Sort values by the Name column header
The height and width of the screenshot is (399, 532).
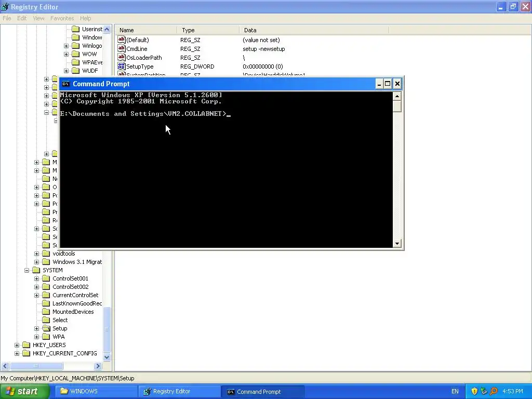146,30
